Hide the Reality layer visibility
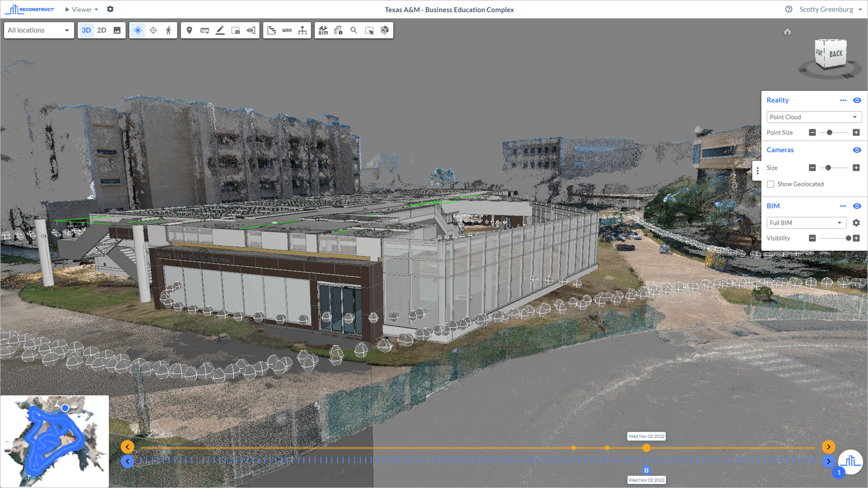The image size is (868, 488). click(x=857, y=100)
